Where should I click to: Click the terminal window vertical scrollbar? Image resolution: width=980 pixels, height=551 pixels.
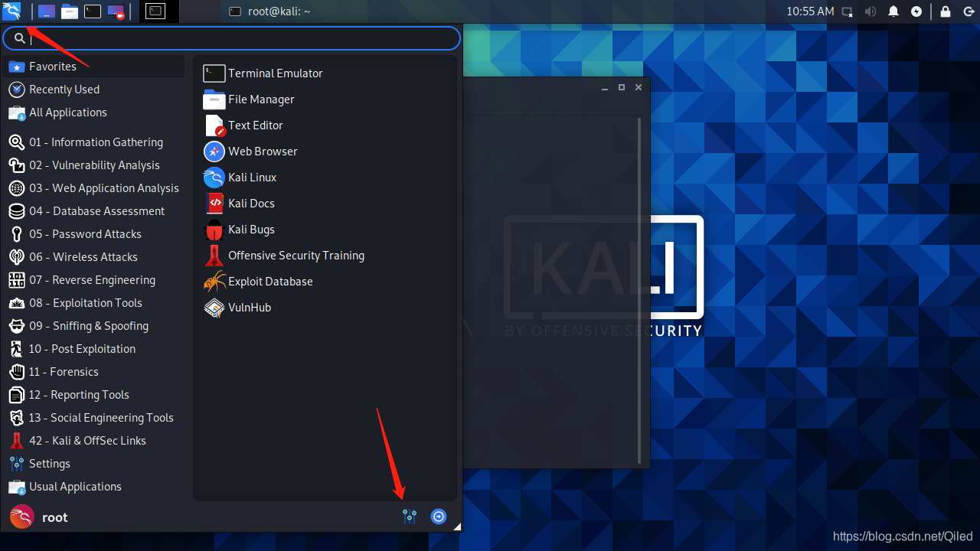pos(640,291)
